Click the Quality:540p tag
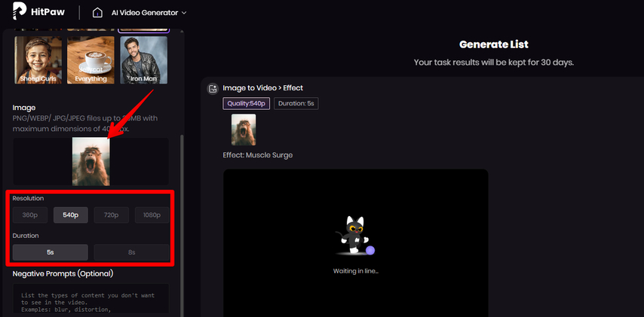The image size is (644, 317). [247, 103]
